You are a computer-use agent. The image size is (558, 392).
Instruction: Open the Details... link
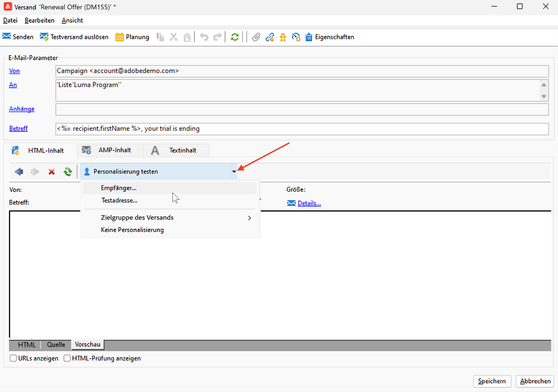pyautogui.click(x=309, y=203)
